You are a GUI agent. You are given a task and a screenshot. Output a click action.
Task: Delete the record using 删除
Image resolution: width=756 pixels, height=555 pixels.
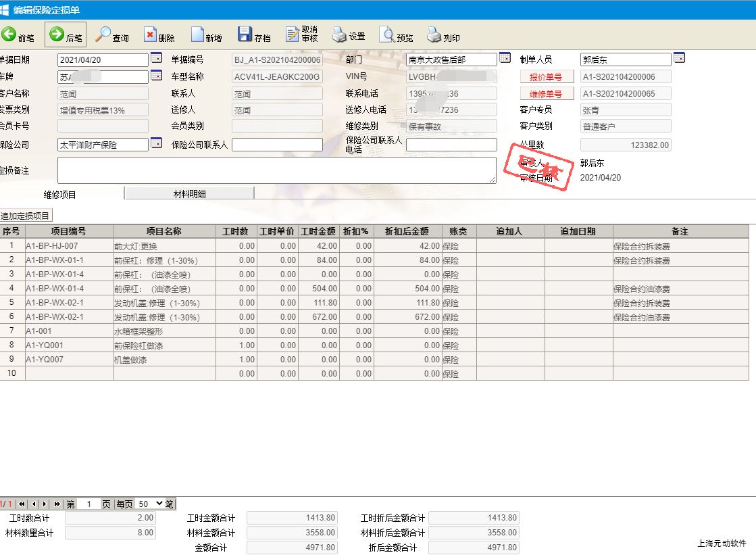point(159,36)
